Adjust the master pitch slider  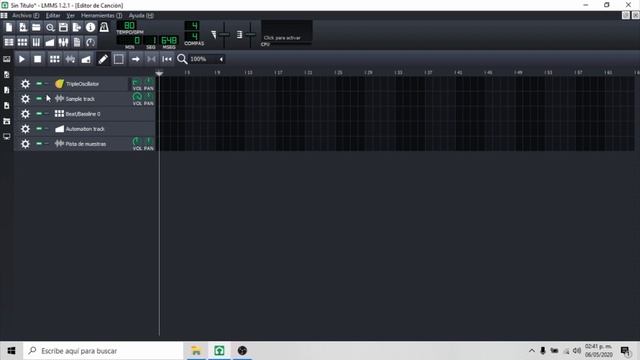250,34
